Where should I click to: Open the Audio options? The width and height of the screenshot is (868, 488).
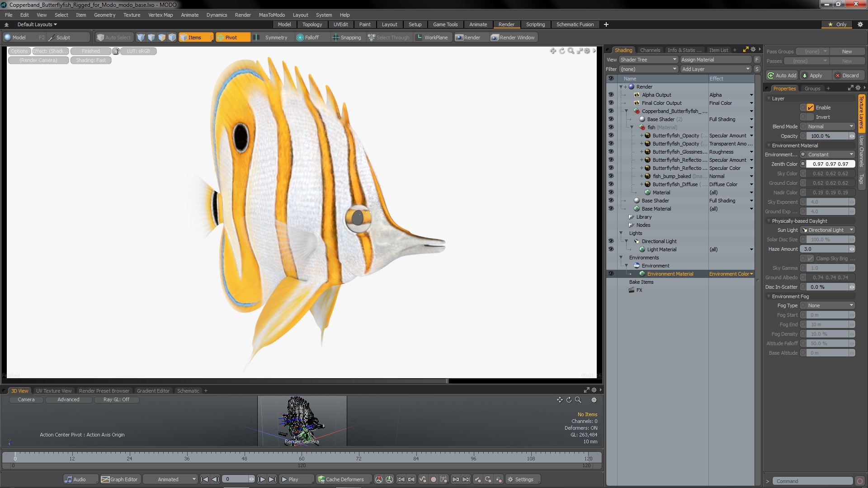click(80, 479)
